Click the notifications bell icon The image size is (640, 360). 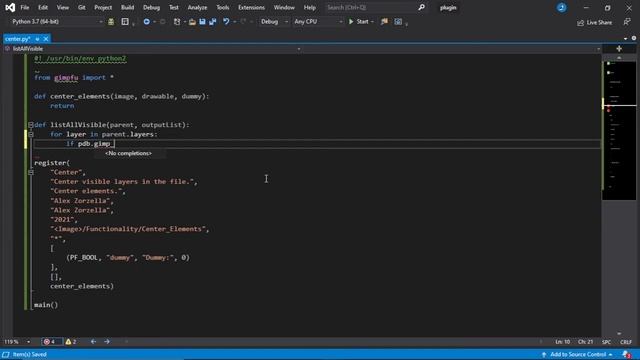627,354
